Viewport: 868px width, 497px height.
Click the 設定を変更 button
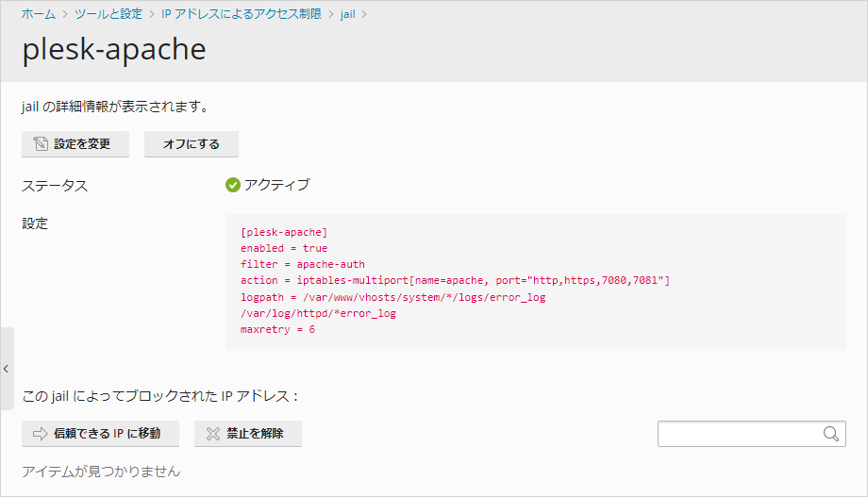click(75, 144)
